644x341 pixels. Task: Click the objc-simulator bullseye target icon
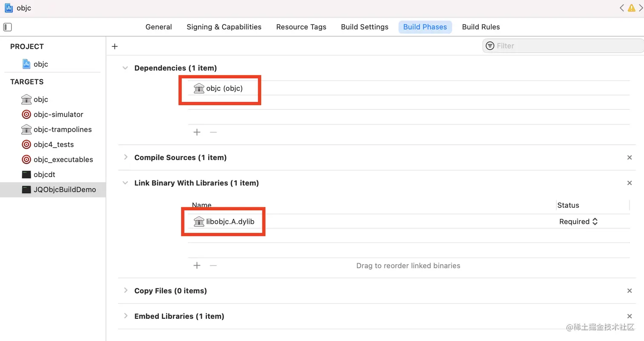tap(26, 114)
